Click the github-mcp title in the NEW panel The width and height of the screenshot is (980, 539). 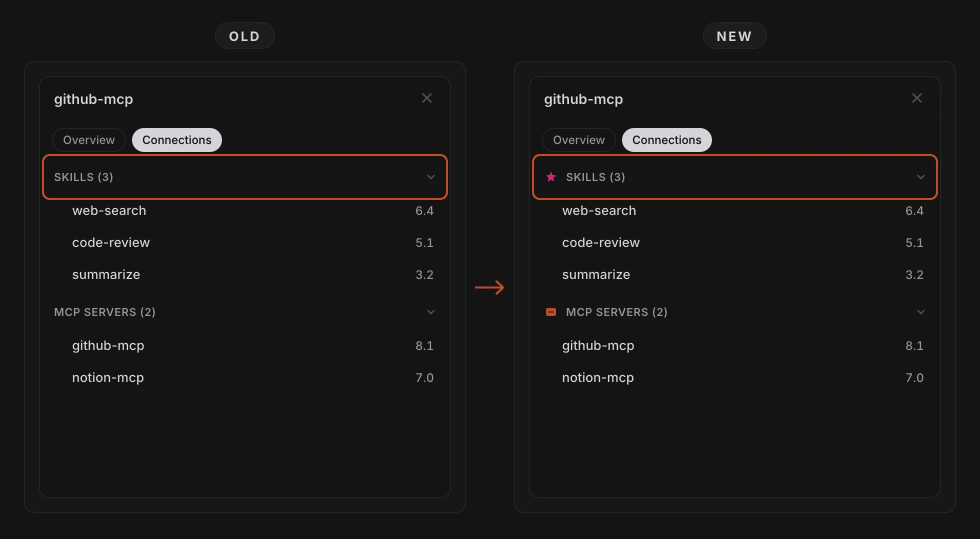pyautogui.click(x=583, y=99)
